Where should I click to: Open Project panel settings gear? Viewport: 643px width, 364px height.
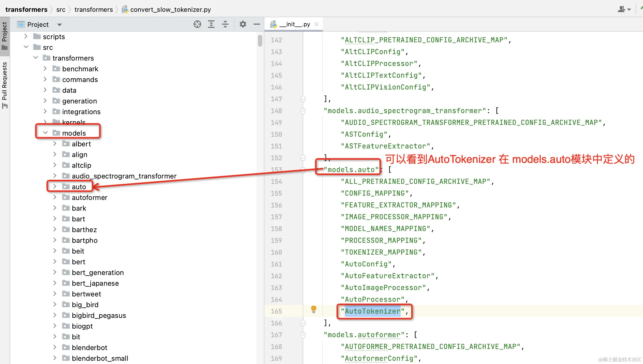pyautogui.click(x=243, y=24)
